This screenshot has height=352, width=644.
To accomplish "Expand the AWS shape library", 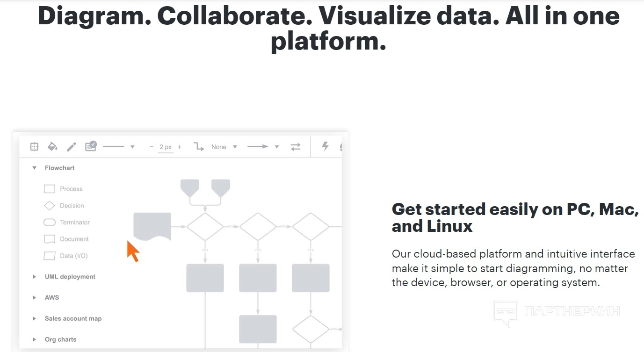I will click(34, 298).
